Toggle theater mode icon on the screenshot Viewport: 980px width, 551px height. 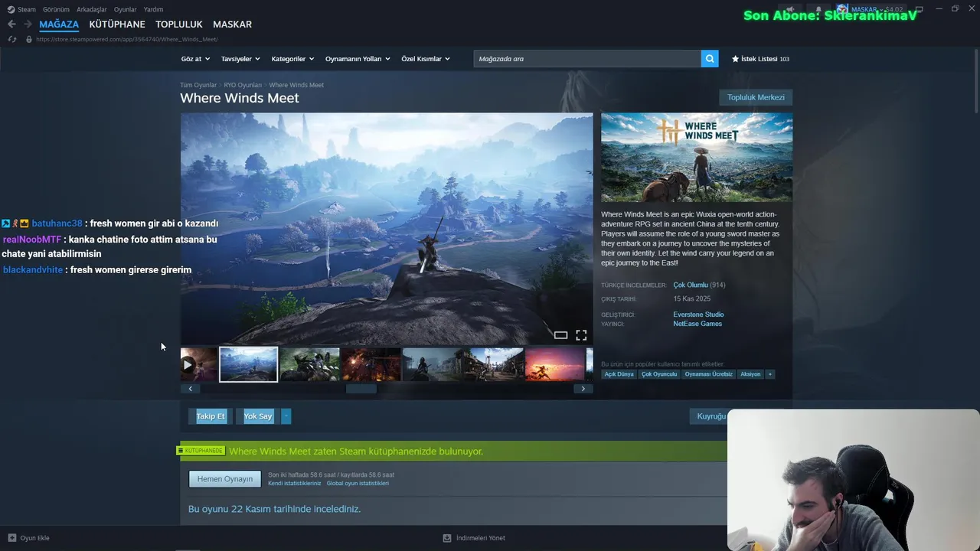(560, 335)
